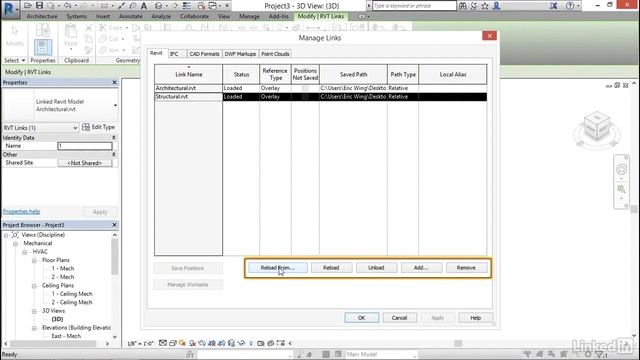Click the Reload From... button
This screenshot has width=640, height=360.
(278, 268)
